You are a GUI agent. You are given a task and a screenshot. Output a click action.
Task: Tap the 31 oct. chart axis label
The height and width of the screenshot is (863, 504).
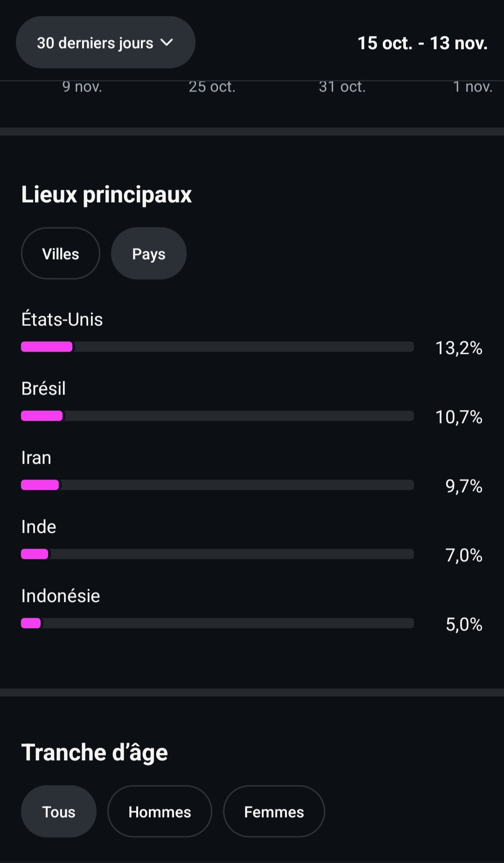point(342,87)
